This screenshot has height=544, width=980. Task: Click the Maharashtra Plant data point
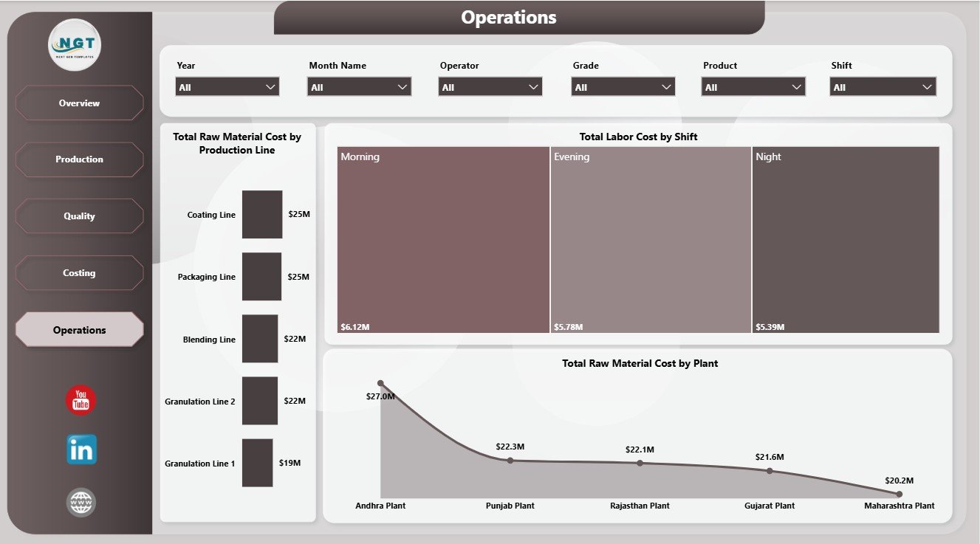tap(899, 494)
